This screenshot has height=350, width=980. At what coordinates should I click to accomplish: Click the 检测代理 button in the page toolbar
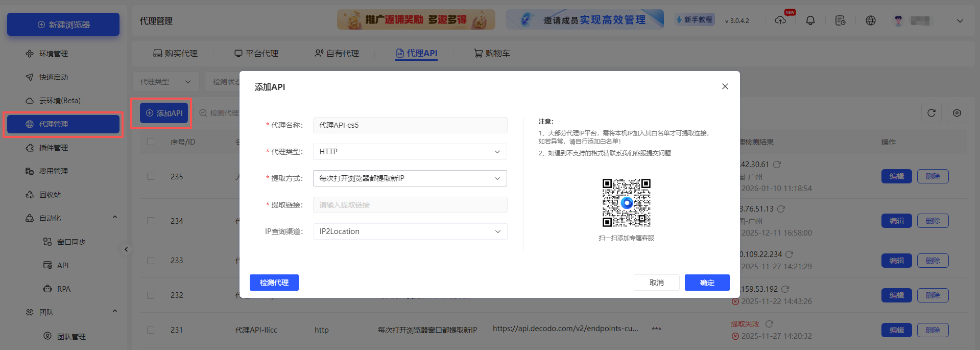219,113
